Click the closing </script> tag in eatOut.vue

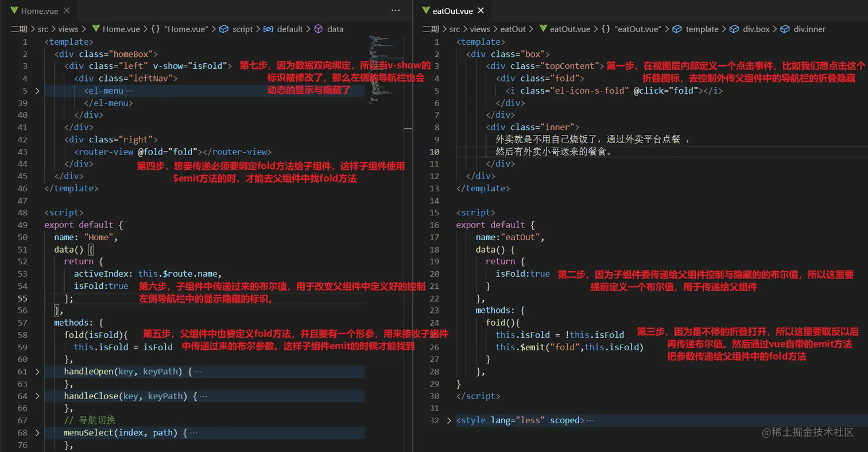click(x=478, y=396)
